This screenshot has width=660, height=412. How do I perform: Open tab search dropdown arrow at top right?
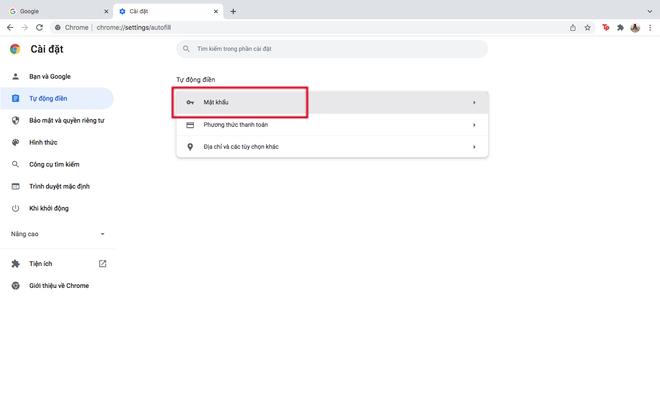point(649,11)
